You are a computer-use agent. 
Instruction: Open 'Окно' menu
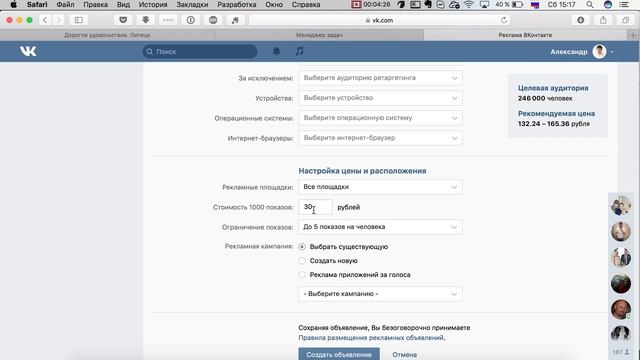coord(274,4)
